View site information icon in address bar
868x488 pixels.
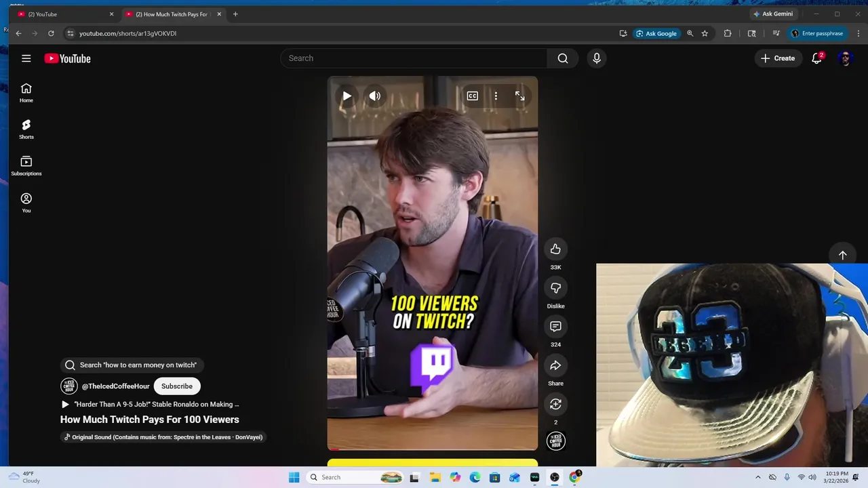70,33
